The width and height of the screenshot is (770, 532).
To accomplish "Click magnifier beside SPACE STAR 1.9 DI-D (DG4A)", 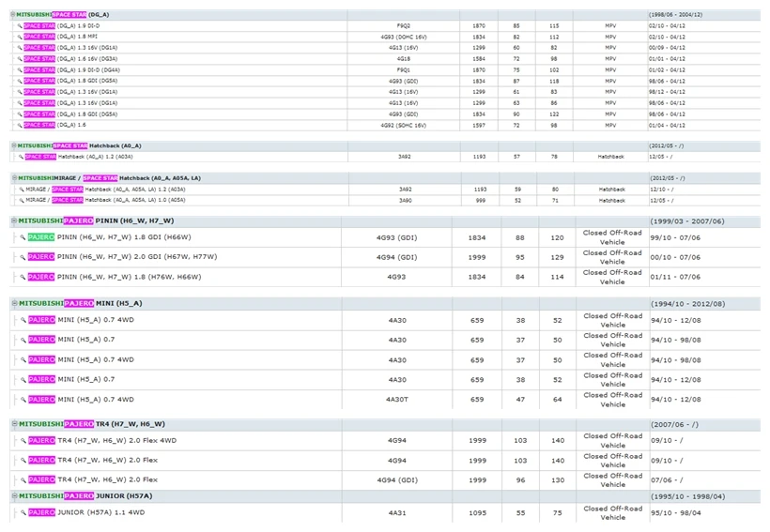I will pos(20,70).
